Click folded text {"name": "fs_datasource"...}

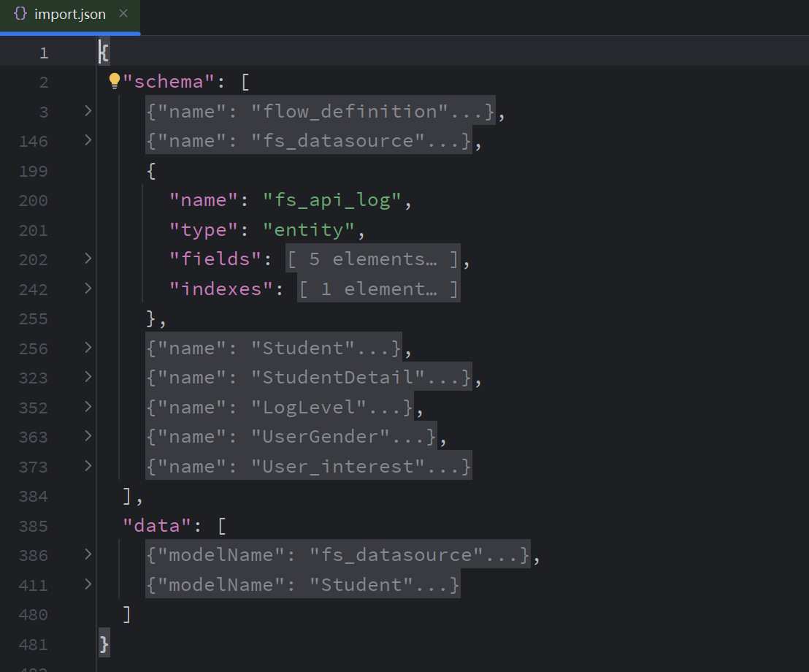tap(309, 140)
